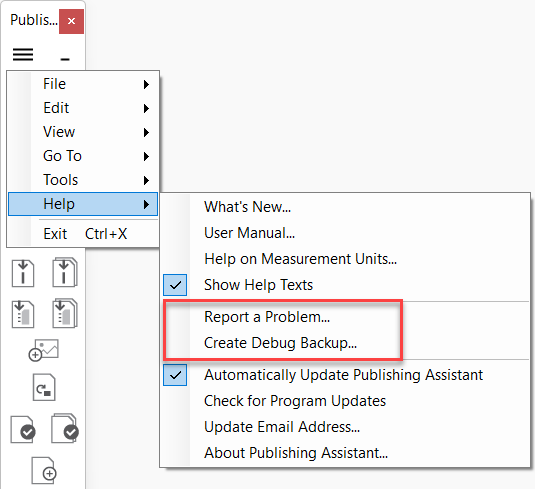Screen dimensions: 535x489
Task: Expand the Edit submenu
Action: click(83, 108)
